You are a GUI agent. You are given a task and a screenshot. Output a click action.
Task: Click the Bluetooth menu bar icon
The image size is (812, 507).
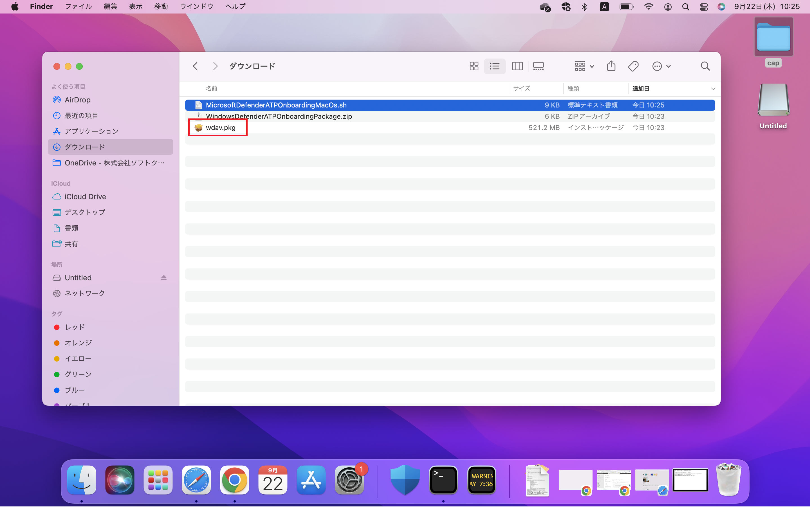[x=585, y=7]
